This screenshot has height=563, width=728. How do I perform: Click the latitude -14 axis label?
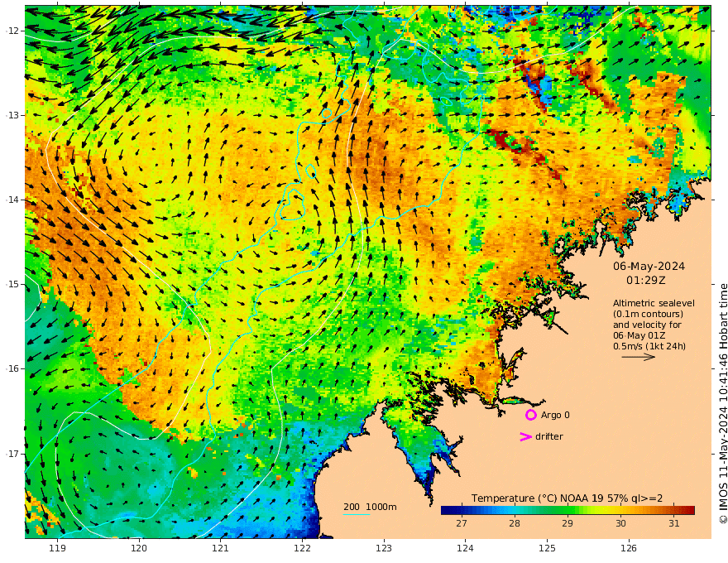(13, 200)
